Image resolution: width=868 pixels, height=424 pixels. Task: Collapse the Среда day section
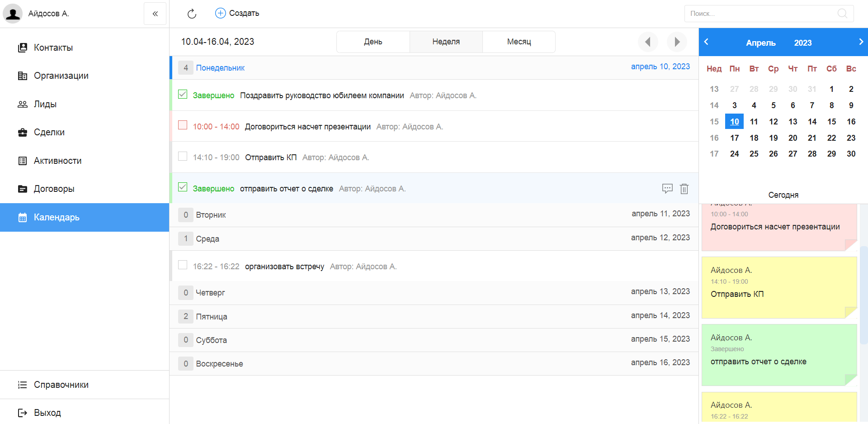tap(434, 239)
